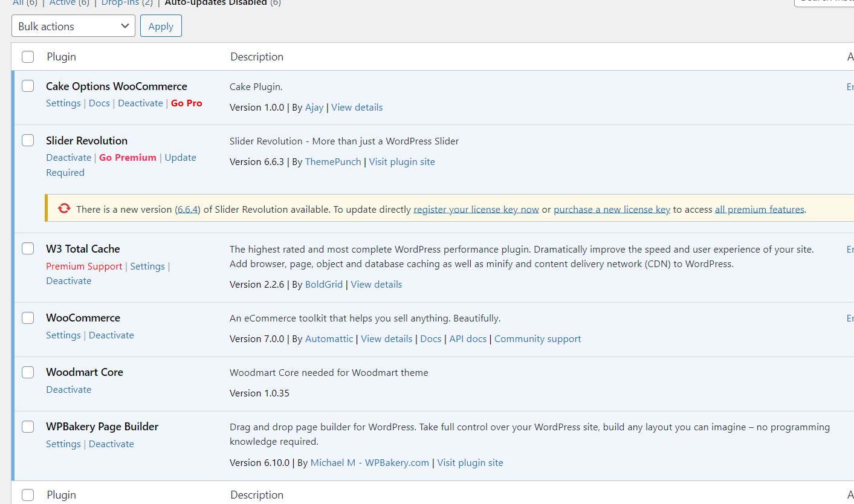Click the Plugin column header above the plugin rows

click(x=62, y=57)
